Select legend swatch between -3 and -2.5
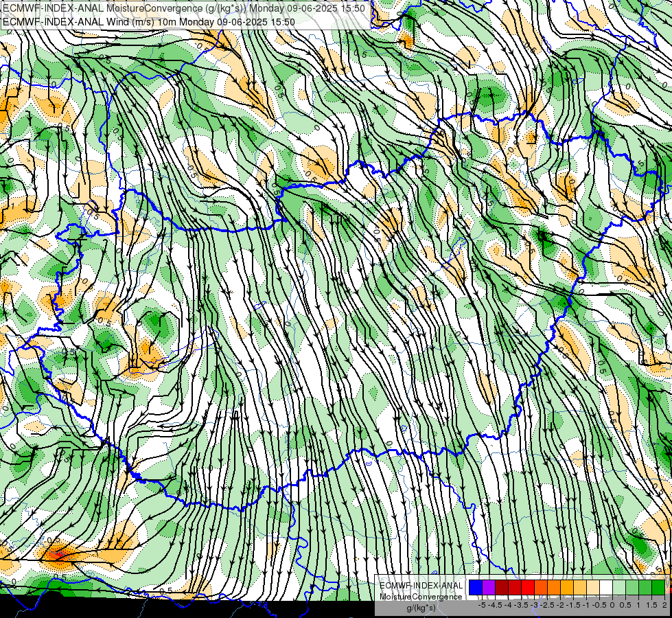 541,587
